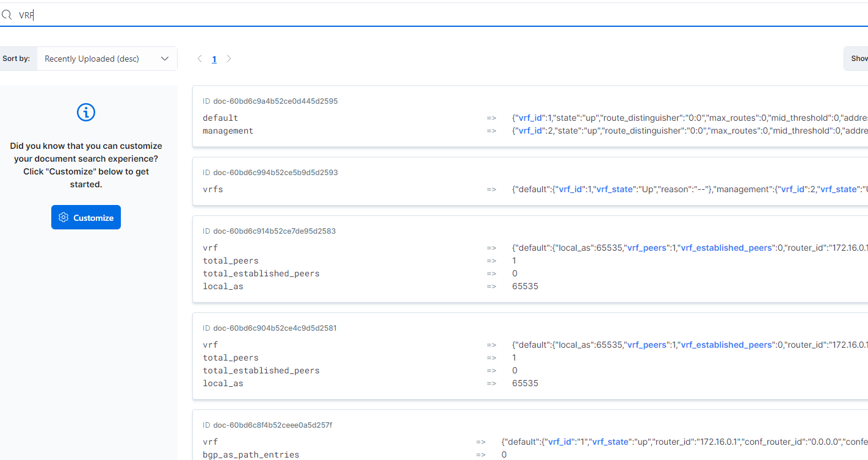Click the vrf_peers link in doc ending 2583
Image resolution: width=868 pixels, height=460 pixels.
(647, 248)
